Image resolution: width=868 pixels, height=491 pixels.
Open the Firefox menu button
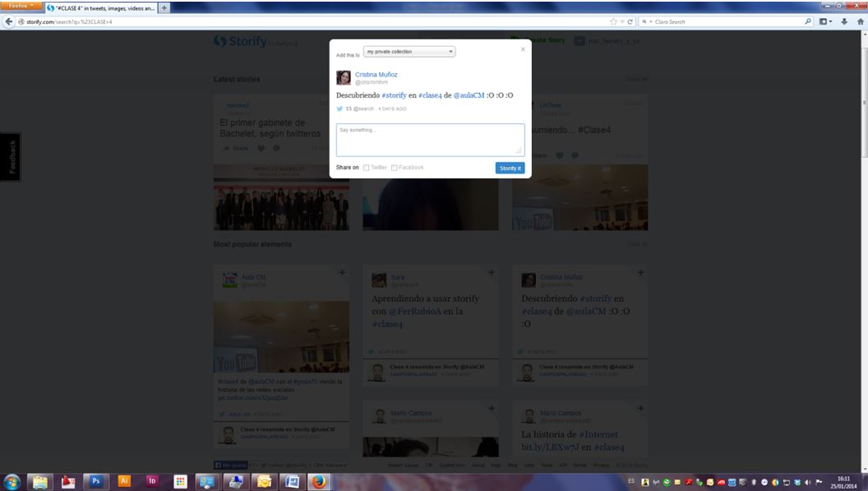pyautogui.click(x=22, y=5)
